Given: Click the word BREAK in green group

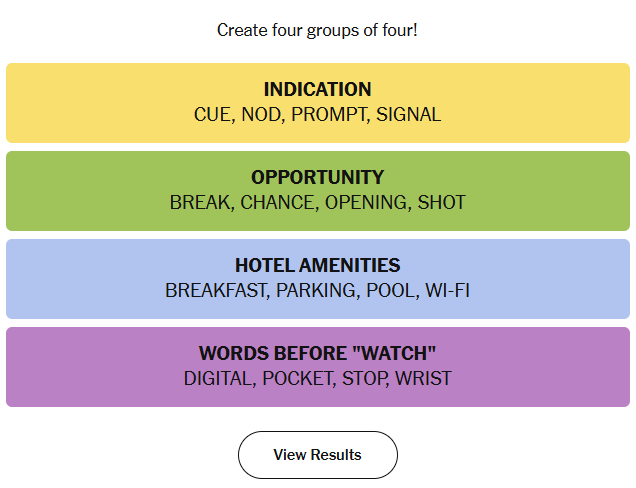Looking at the screenshot, I should click(x=200, y=202).
